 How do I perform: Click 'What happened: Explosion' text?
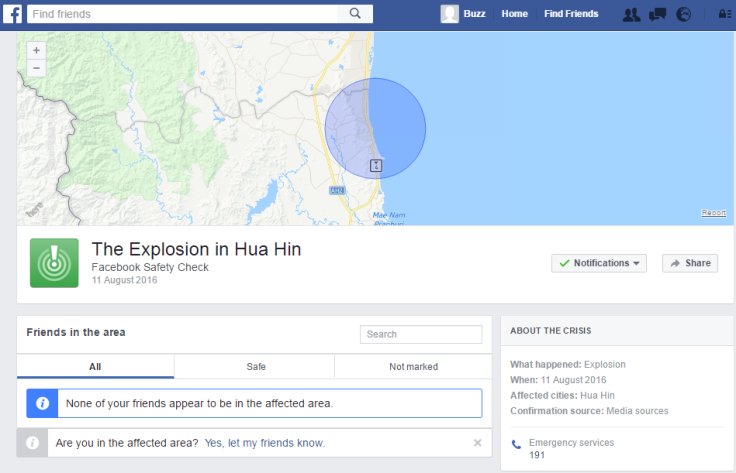pos(567,364)
